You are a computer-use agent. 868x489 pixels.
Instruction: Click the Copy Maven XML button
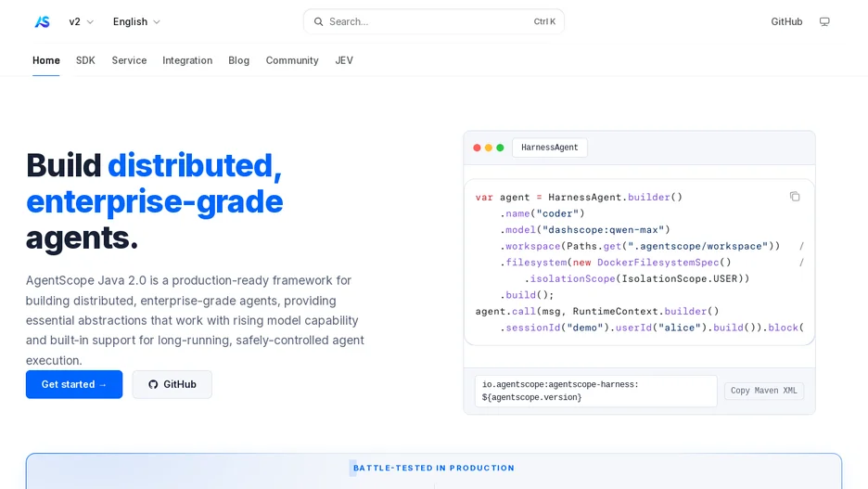pos(763,391)
